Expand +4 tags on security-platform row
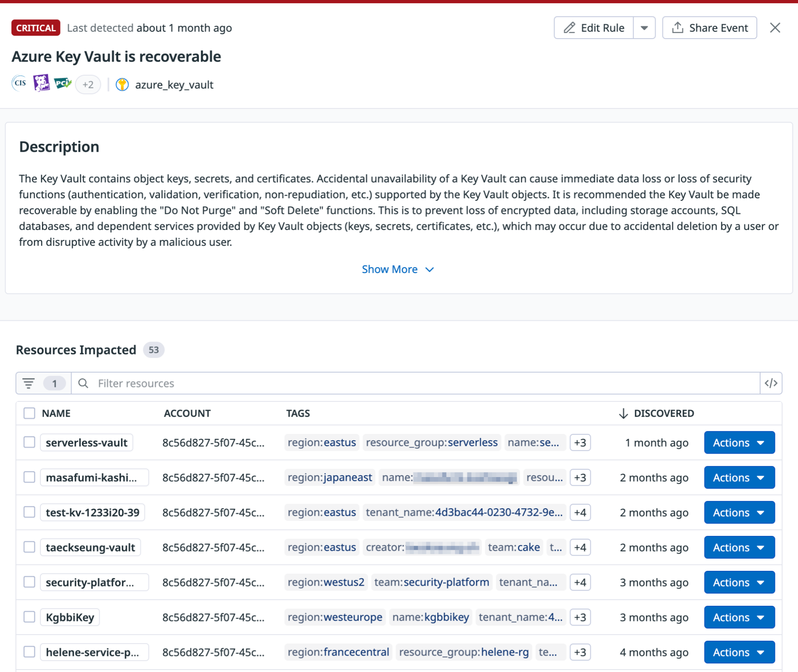798x672 pixels. tap(580, 582)
